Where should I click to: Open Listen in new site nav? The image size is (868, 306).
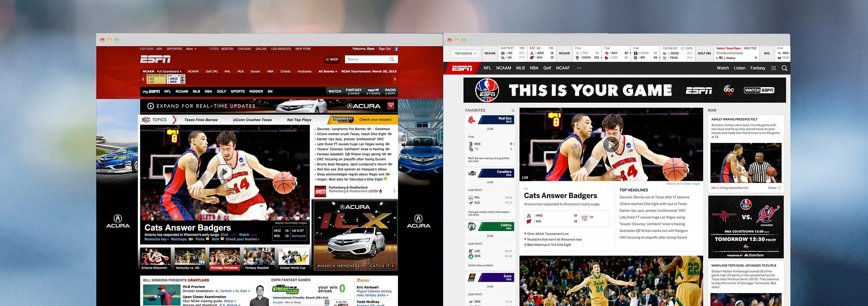coord(740,68)
